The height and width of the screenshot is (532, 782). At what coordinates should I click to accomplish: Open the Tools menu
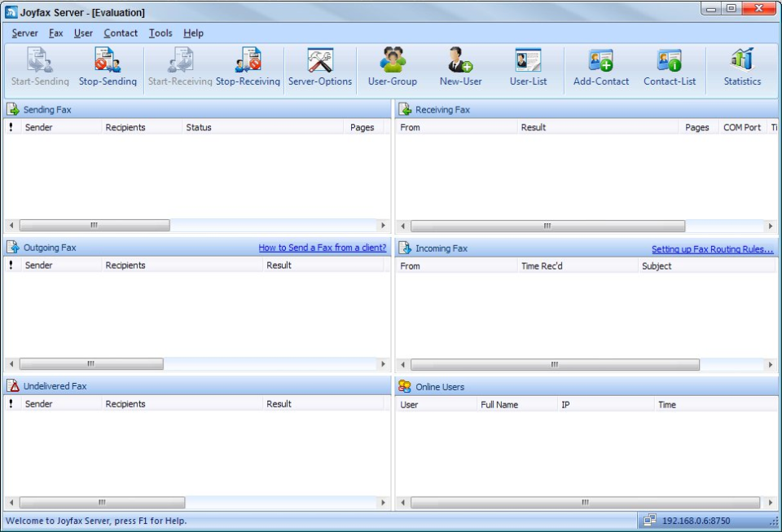[160, 33]
